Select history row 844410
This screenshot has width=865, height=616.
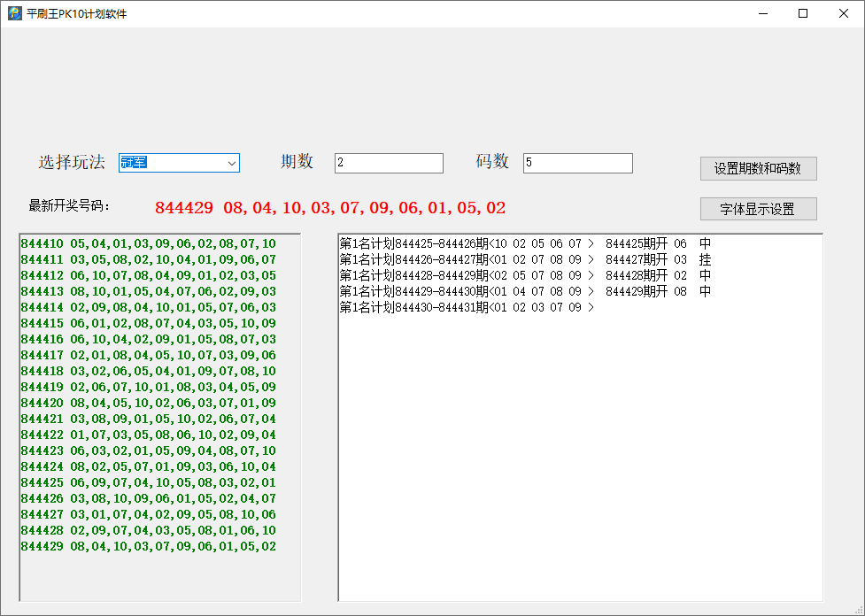click(149, 243)
